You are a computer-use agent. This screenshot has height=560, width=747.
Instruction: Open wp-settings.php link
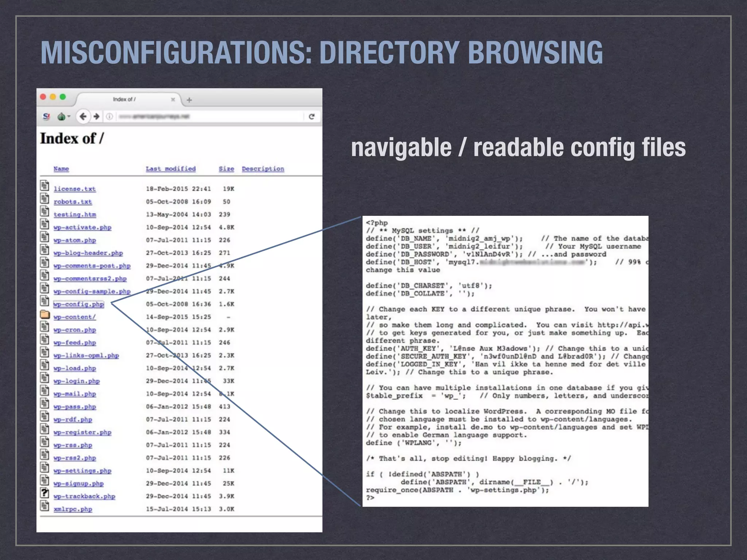(82, 471)
